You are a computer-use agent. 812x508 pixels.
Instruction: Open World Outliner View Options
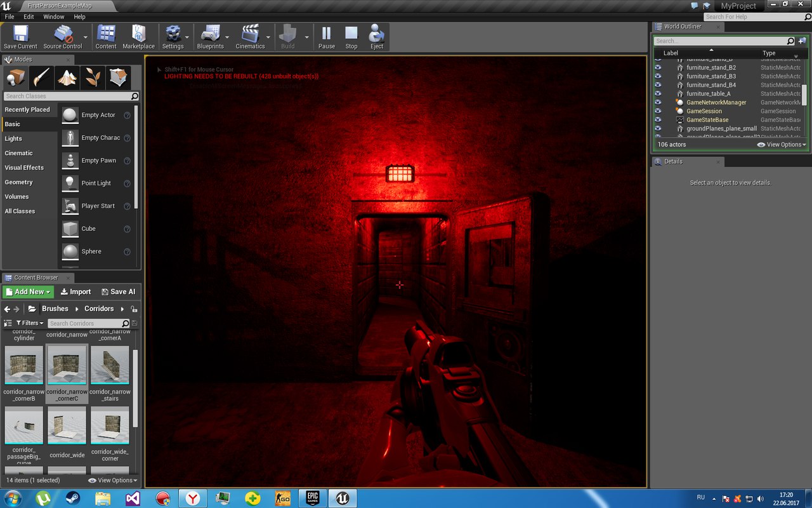782,145
